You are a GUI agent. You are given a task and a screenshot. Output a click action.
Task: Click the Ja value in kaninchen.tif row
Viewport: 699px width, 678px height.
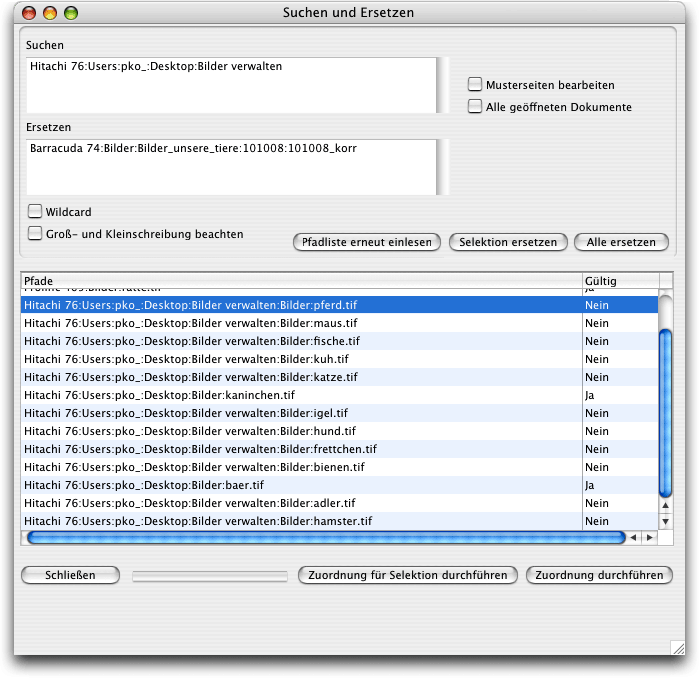(589, 395)
